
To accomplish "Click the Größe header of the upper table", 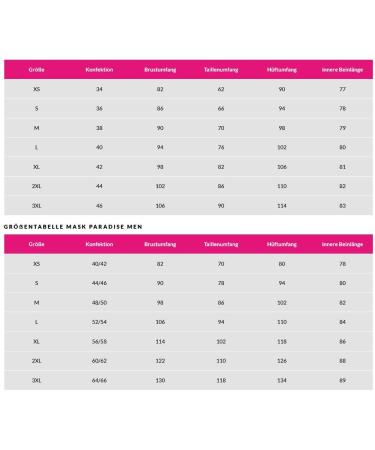I will pyautogui.click(x=37, y=70).
